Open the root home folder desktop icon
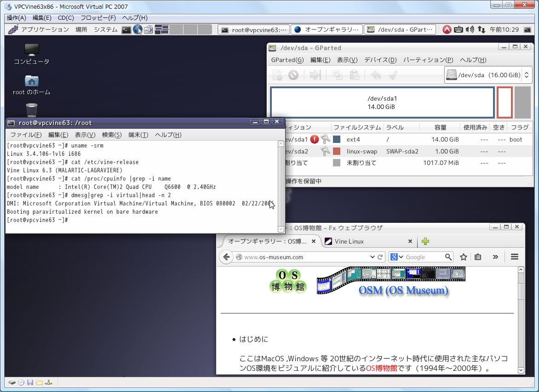The image size is (539, 392). click(x=32, y=85)
